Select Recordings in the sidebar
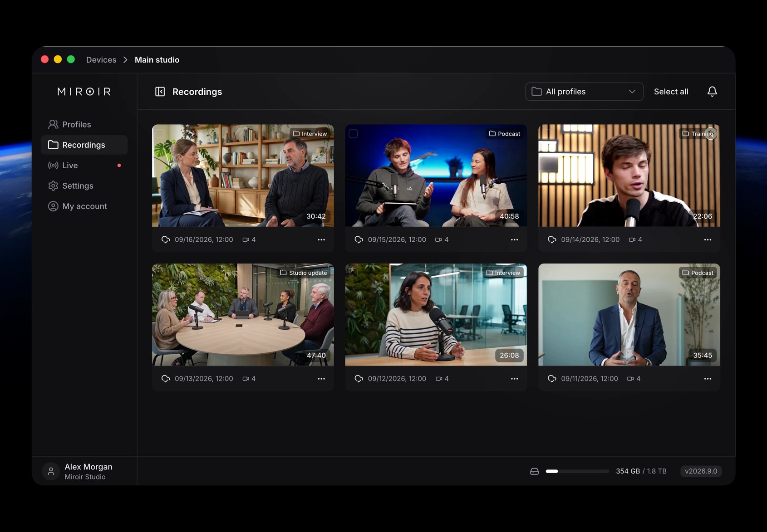 (x=84, y=145)
